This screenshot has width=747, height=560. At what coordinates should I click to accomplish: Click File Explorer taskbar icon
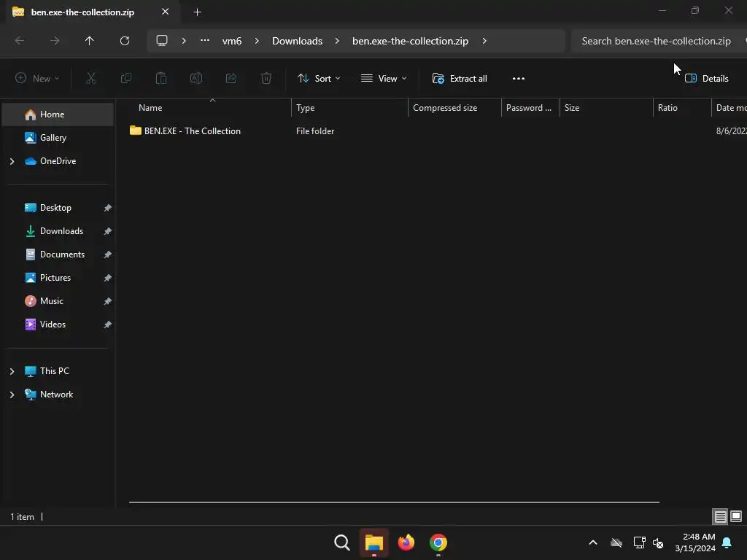374,542
